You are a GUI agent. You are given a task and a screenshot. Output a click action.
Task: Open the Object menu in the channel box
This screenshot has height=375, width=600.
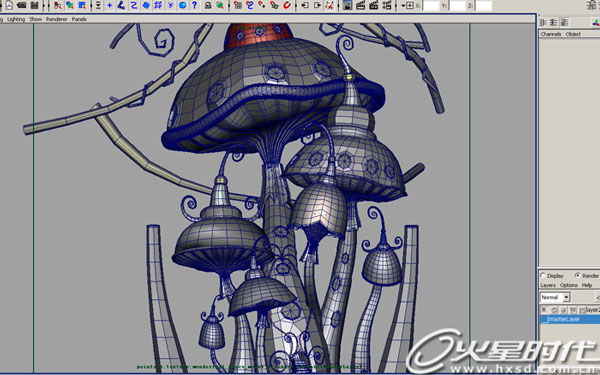(x=573, y=34)
